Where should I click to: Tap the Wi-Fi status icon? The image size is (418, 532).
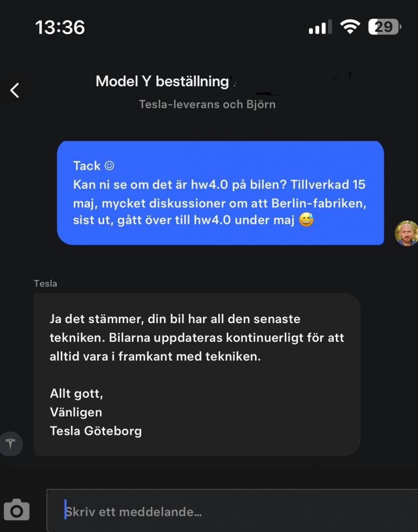350,26
